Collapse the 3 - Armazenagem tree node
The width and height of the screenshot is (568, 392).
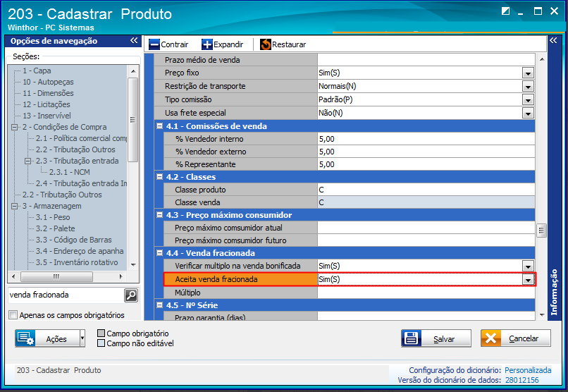(15, 206)
